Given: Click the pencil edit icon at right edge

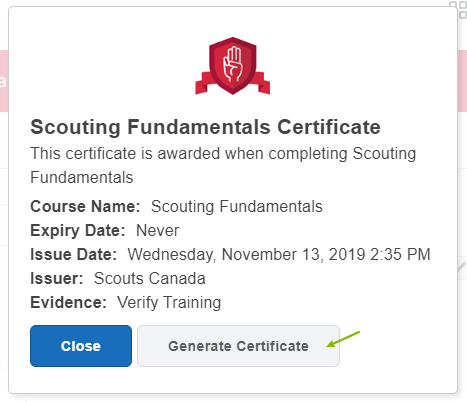Looking at the screenshot, I should pos(462,267).
